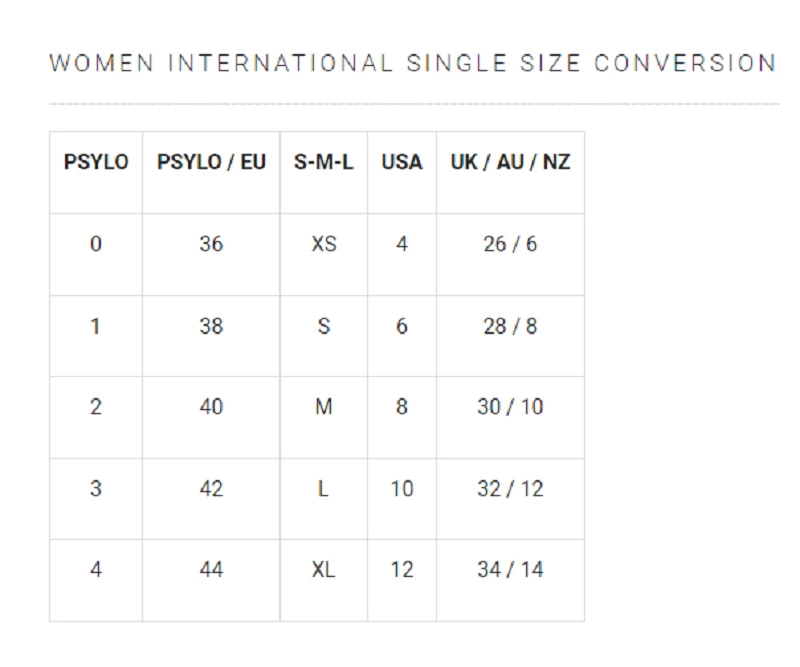
Task: Select the EU size 44 cell
Action: click(211, 570)
